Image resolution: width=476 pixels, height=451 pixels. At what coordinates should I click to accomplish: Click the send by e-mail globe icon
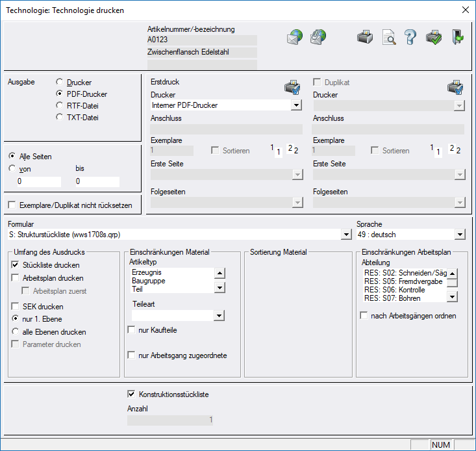[295, 38]
